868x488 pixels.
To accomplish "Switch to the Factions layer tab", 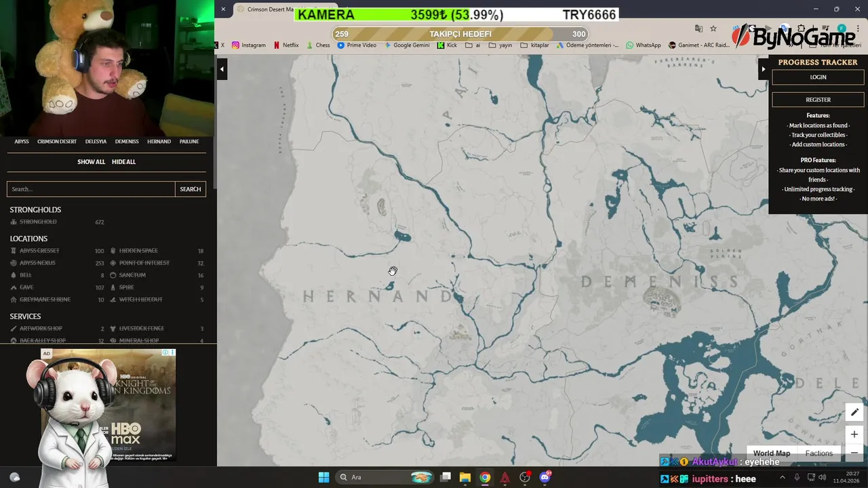I will (819, 453).
